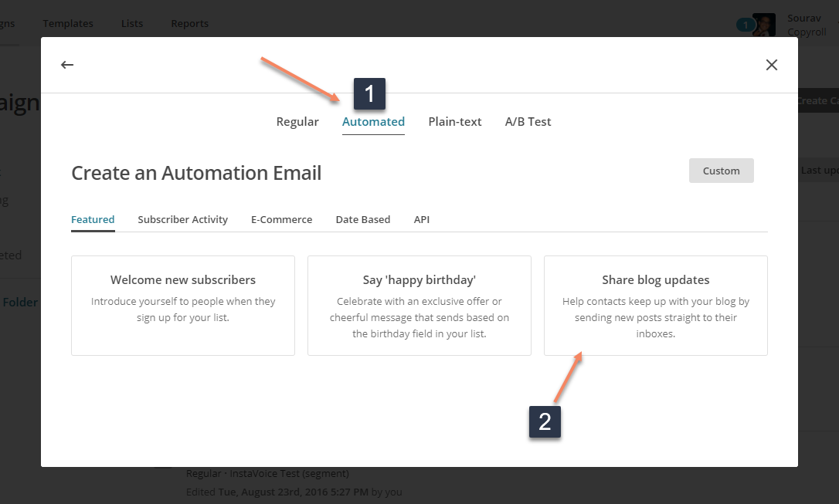The image size is (839, 504).
Task: Open Reports in the top navigation
Action: pyautogui.click(x=189, y=23)
